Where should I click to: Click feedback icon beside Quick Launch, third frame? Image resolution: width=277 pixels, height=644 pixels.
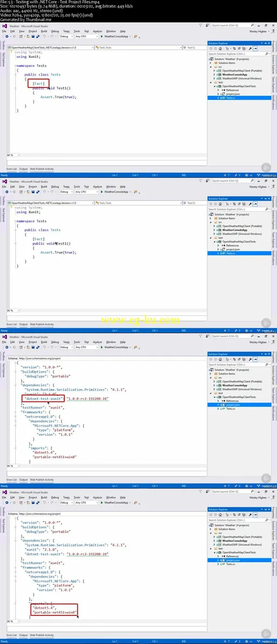click(x=208, y=336)
